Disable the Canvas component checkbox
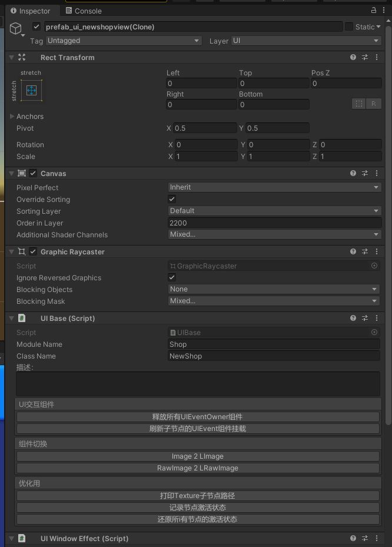Screen dimensions: 392x547 (33, 173)
